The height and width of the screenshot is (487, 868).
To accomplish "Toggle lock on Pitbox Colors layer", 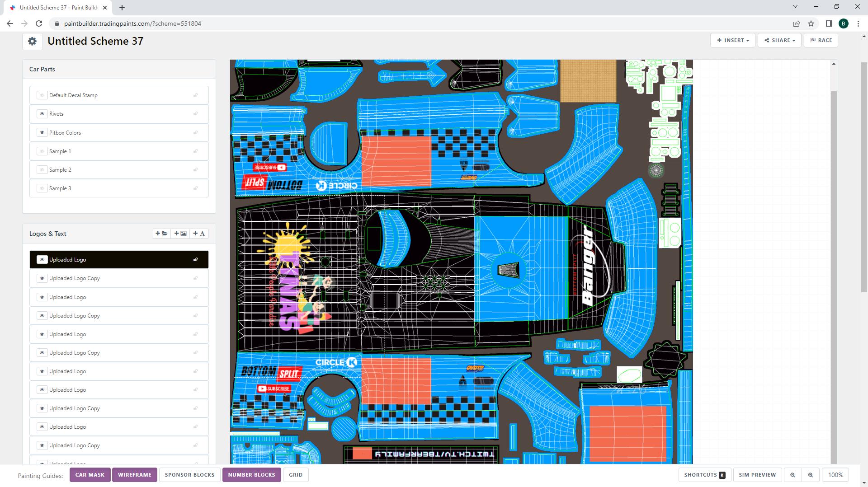I will [x=196, y=133].
